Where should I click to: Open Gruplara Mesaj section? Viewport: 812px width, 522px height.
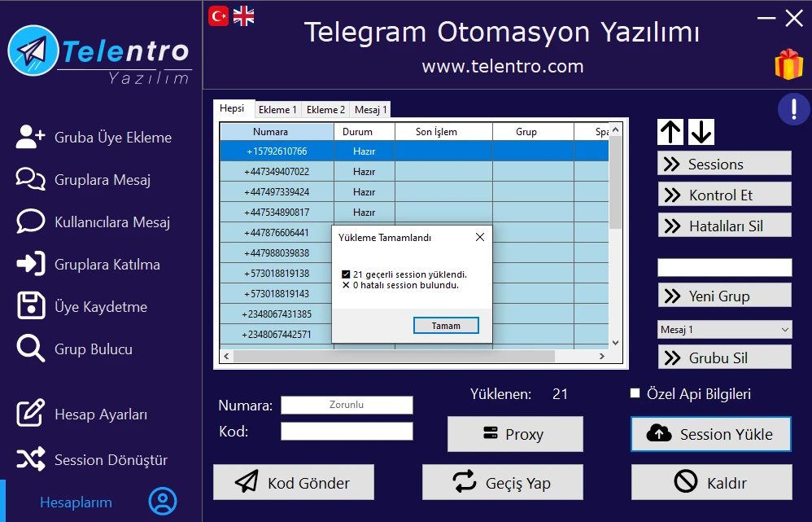[83, 180]
